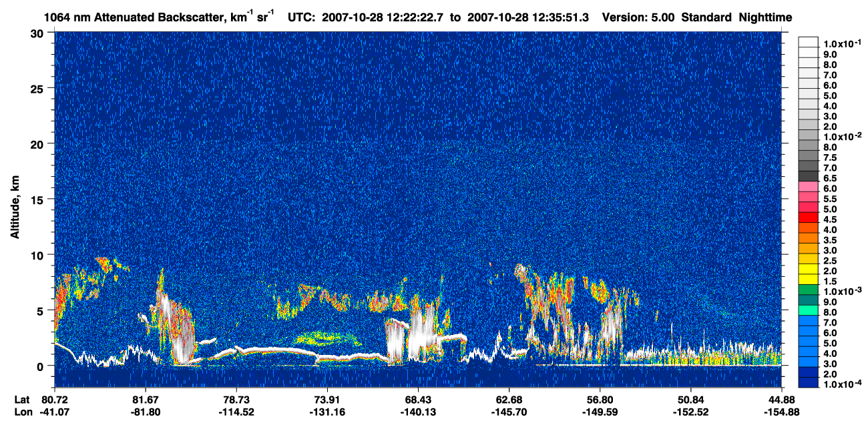Click the colorbar label "2.5"

coord(830,261)
